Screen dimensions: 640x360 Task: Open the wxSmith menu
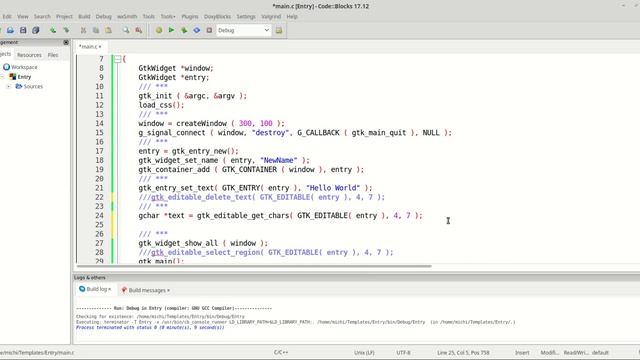[x=127, y=17]
